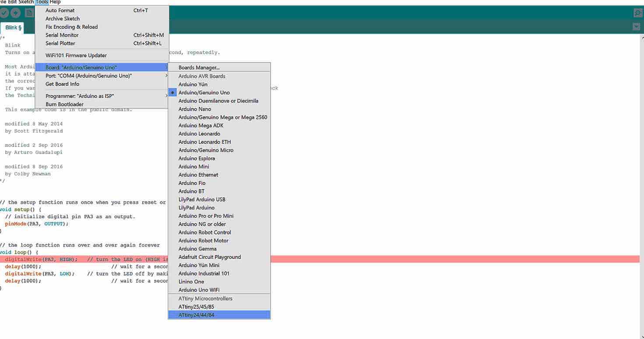Pick Arduino Robot Motor

click(219, 241)
